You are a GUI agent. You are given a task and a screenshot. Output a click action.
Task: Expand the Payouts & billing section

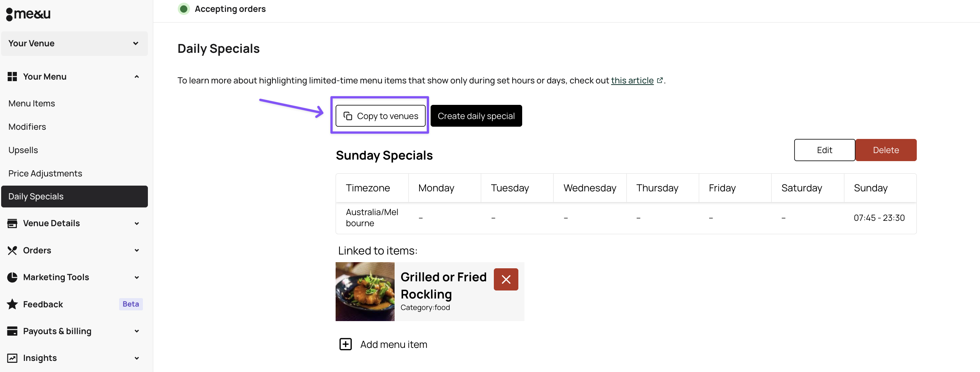[136, 331]
